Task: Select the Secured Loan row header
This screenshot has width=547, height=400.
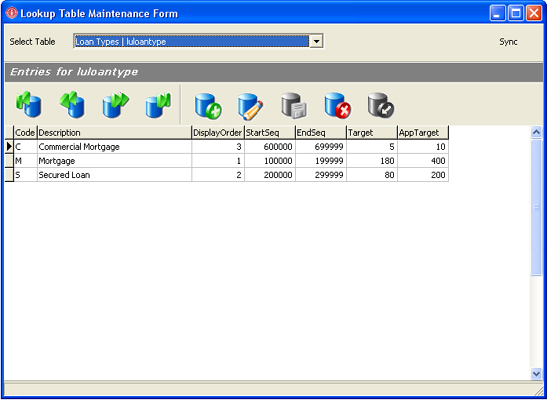Action: [x=9, y=175]
